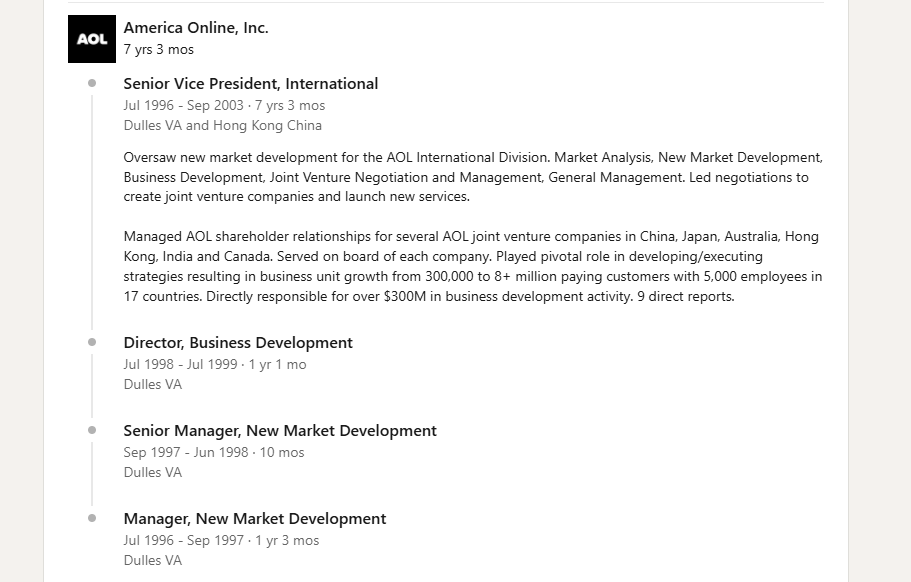Select the date range Sep 1997 - Jun 1998
The width and height of the screenshot is (911, 582).
pyautogui.click(x=186, y=452)
